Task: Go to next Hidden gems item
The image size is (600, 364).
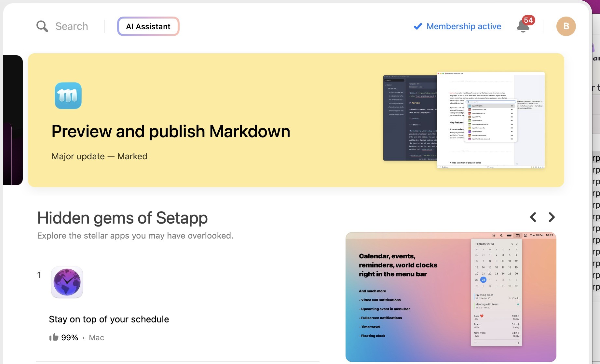Action: click(552, 217)
